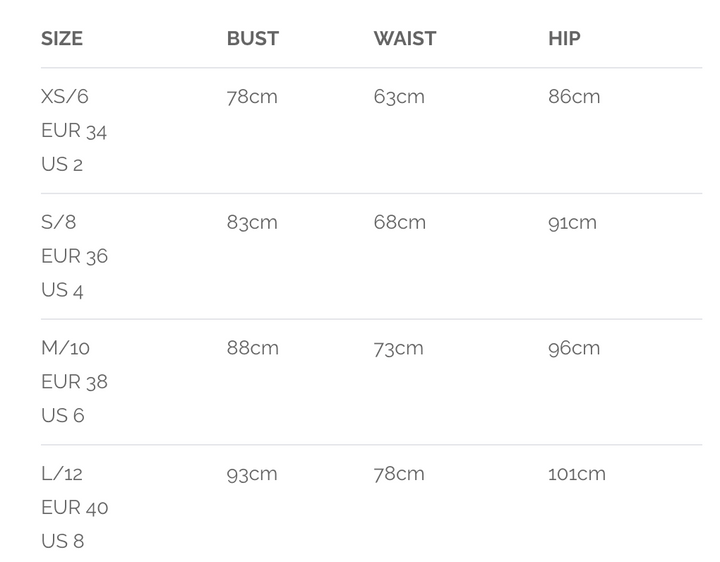Select the 93cm bust value
Viewport: 720px width, 562px height.
coord(252,474)
